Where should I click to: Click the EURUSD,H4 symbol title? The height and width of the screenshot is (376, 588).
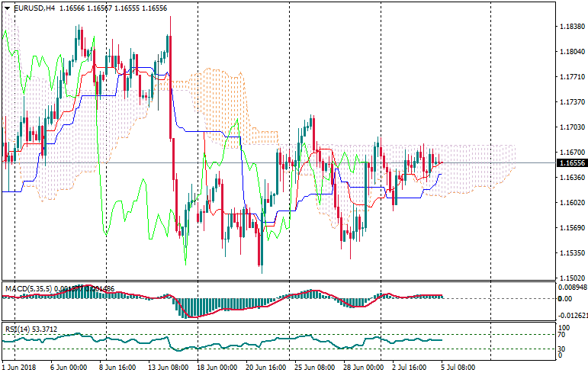tap(34, 8)
